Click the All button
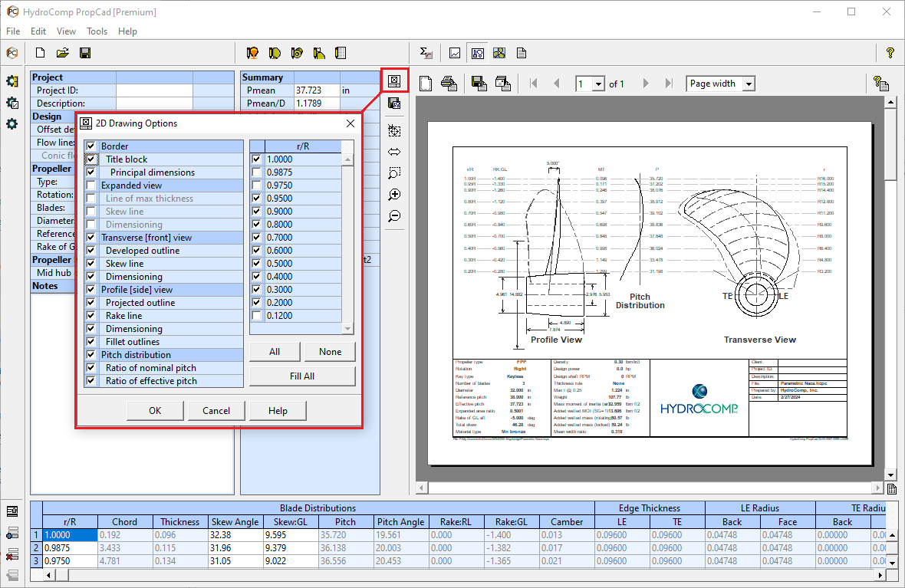The height and width of the screenshot is (588, 905). pyautogui.click(x=275, y=352)
